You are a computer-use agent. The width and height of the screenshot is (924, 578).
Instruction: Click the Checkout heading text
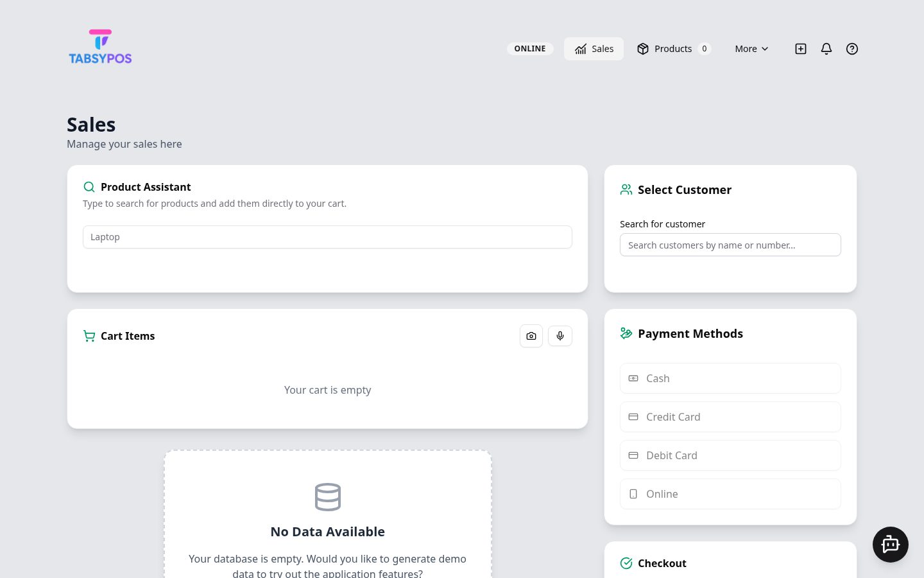coord(662,563)
